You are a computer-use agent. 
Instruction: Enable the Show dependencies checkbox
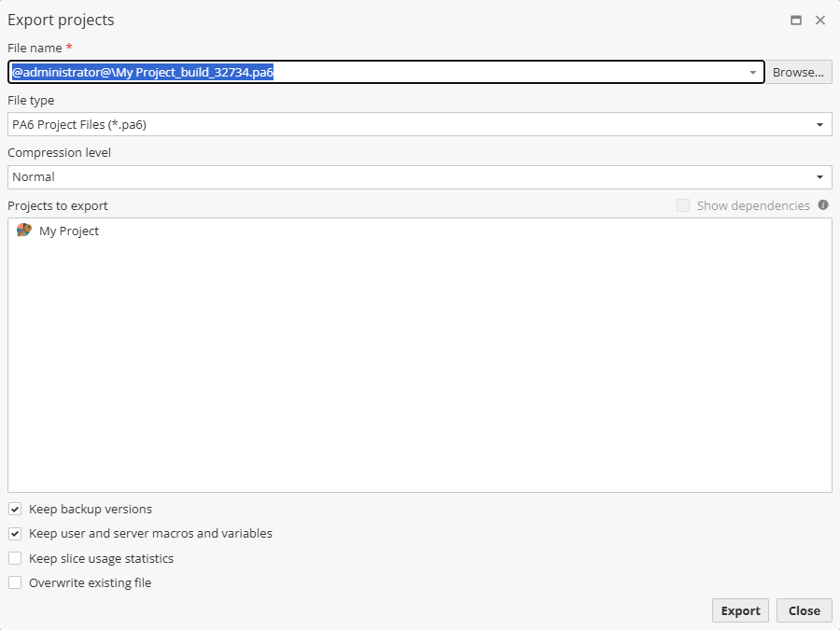682,205
